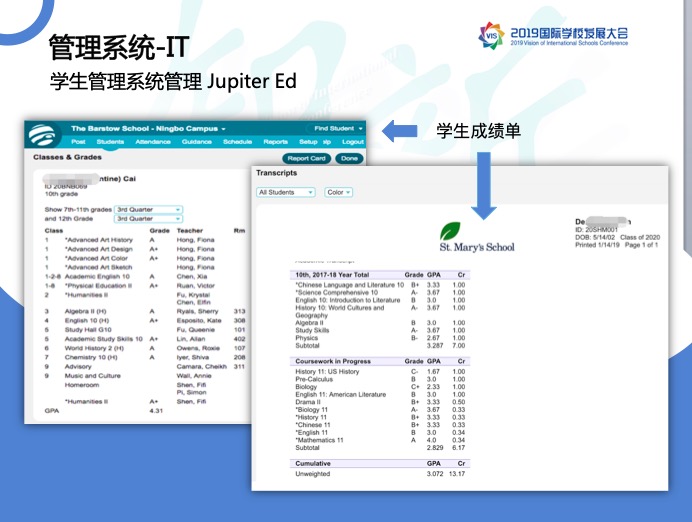The image size is (692, 522).
Task: Open the Attendance menu
Action: click(x=153, y=142)
